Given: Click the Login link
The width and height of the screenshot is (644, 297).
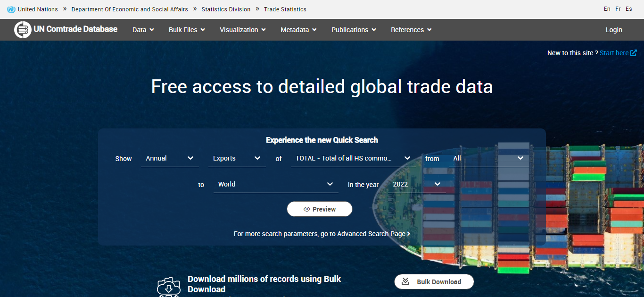Looking at the screenshot, I should 614,30.
